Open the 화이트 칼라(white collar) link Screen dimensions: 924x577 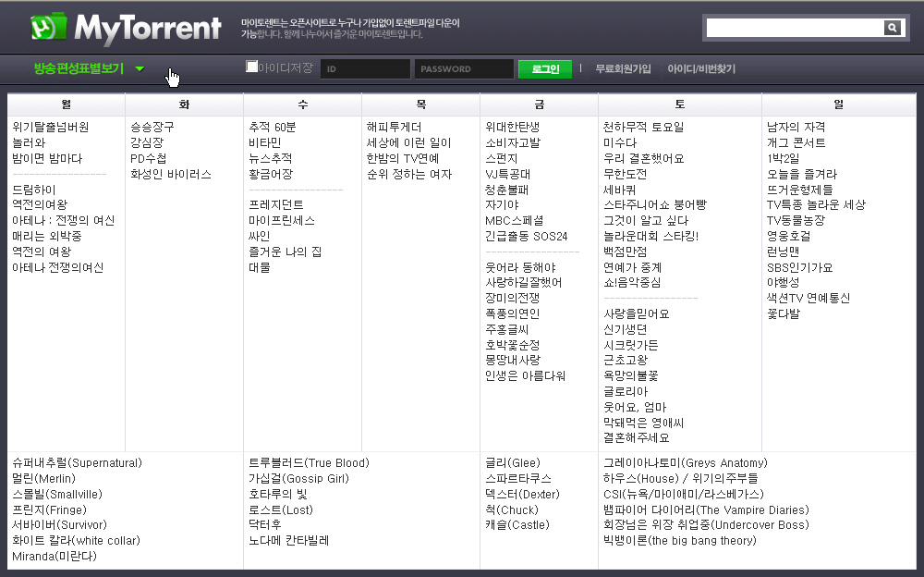pos(76,540)
